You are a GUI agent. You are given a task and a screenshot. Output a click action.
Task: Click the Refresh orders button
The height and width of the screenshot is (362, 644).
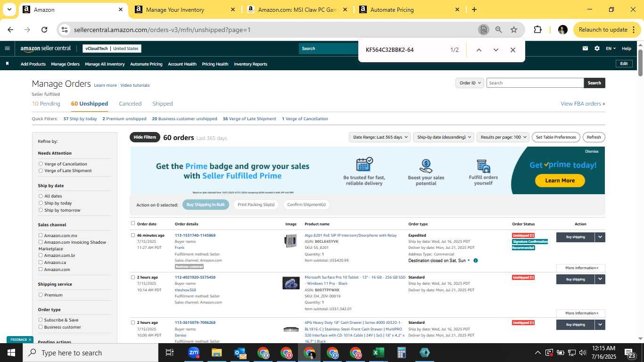(x=594, y=137)
